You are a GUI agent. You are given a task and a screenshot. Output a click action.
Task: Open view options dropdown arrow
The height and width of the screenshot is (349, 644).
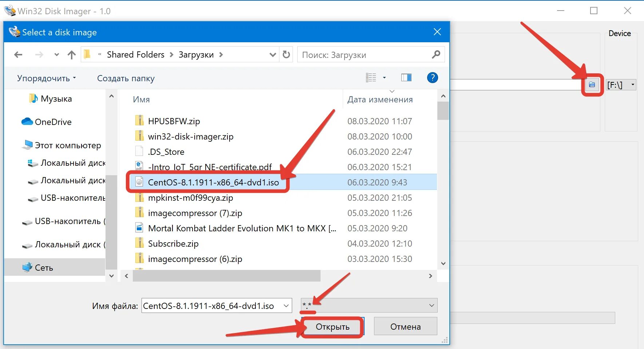click(384, 78)
